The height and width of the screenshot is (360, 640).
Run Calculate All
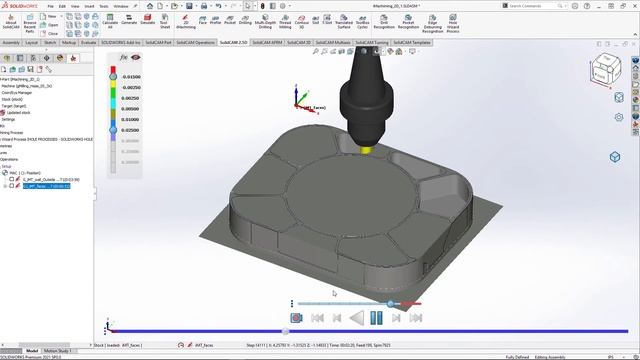110,21
